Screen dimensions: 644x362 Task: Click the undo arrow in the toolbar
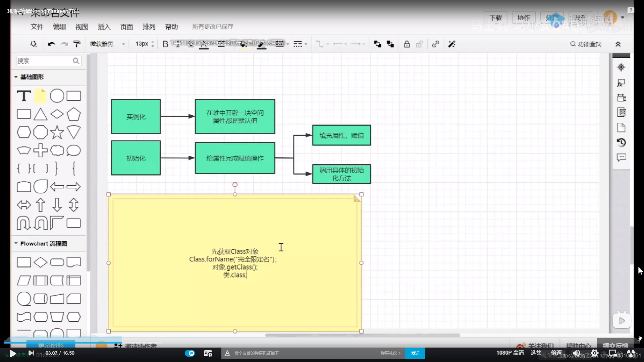[51, 44]
